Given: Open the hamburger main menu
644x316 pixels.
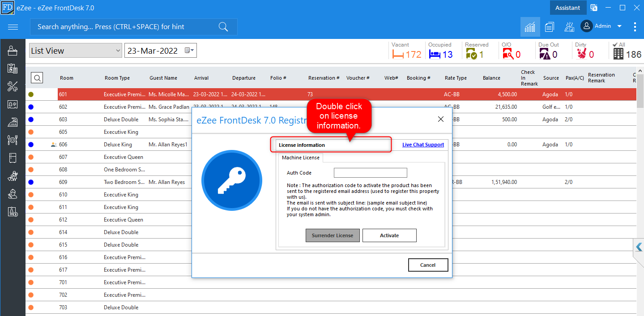Looking at the screenshot, I should pos(13,27).
